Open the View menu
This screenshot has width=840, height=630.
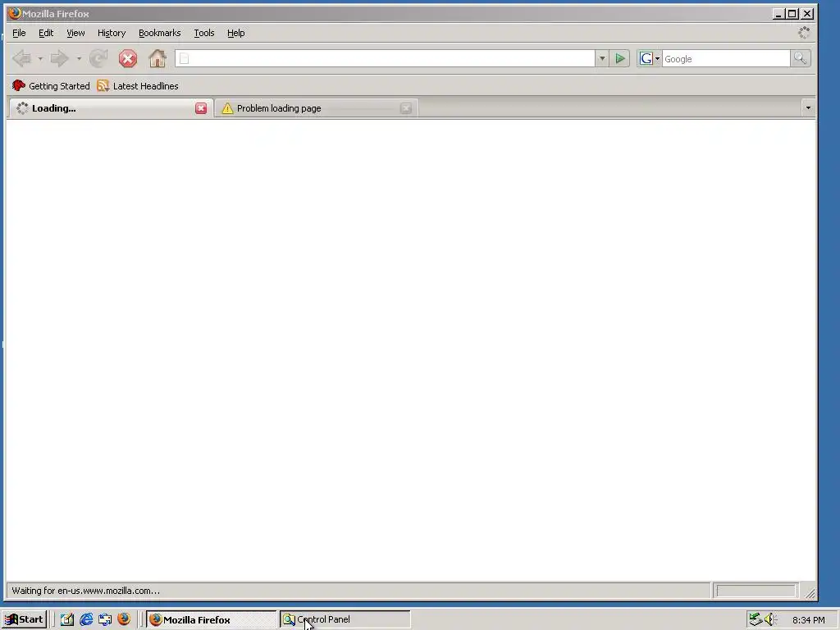[x=75, y=33]
